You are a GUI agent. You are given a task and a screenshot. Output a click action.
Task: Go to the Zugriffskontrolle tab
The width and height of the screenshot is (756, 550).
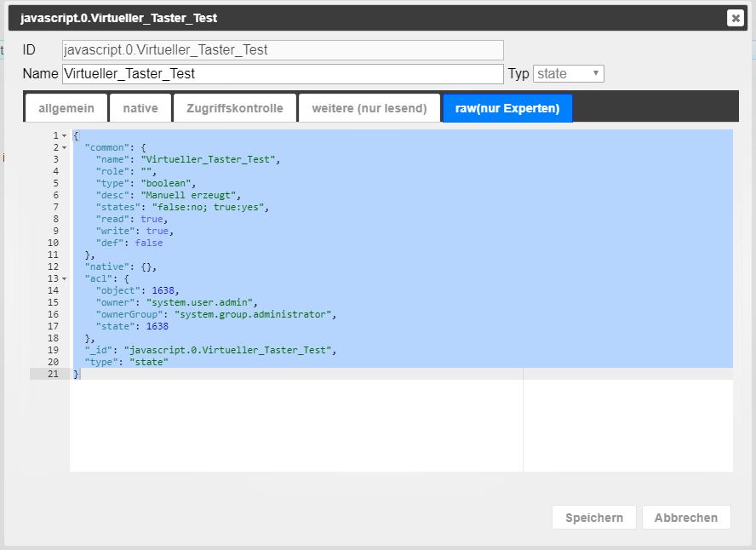[x=234, y=109]
